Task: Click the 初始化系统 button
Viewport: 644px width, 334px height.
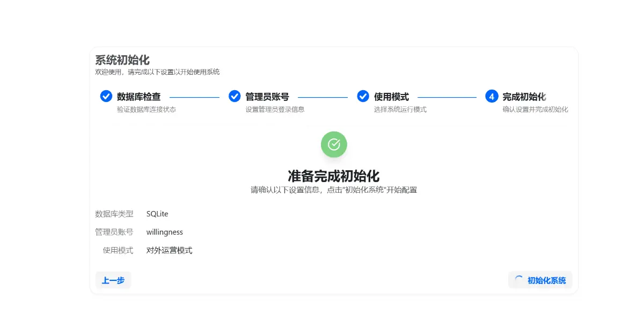Action: pyautogui.click(x=540, y=280)
